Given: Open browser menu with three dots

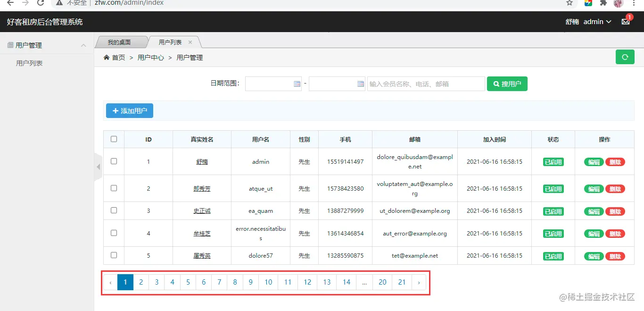Looking at the screenshot, I should [635, 3].
